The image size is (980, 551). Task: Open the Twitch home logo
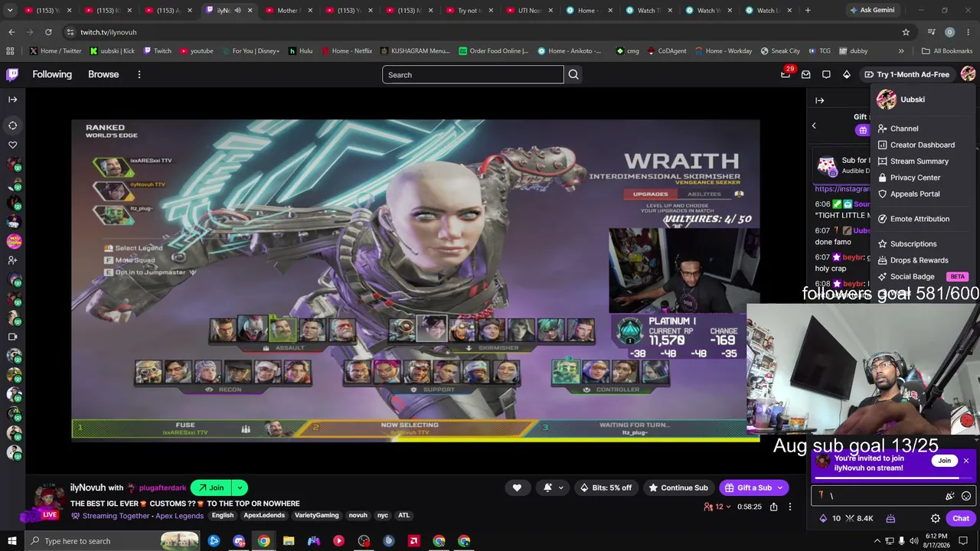coord(12,74)
